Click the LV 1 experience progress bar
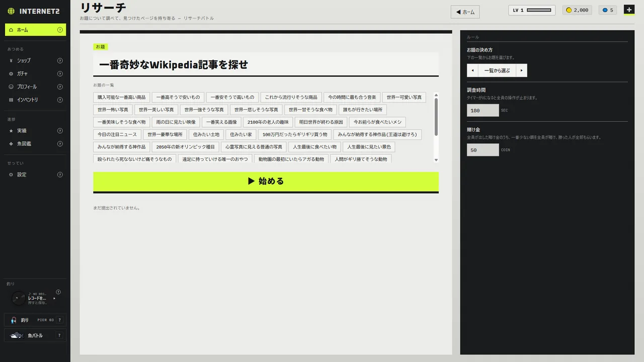The image size is (644, 362). (539, 10)
